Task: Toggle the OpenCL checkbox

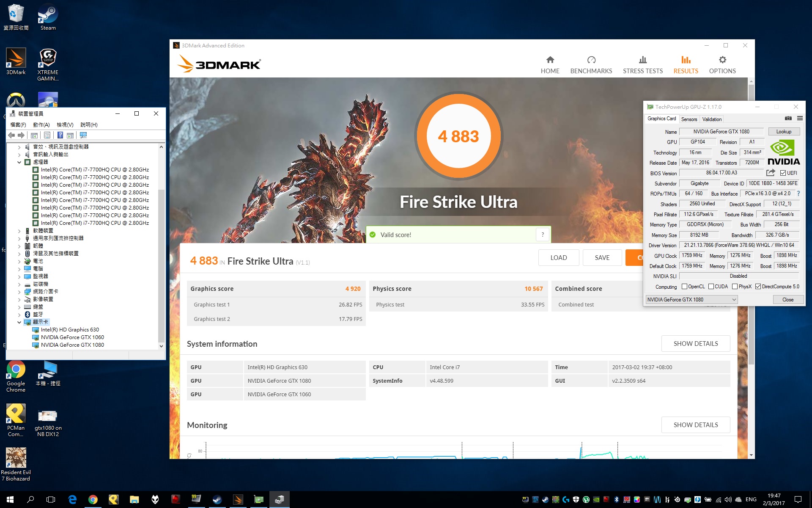Action: [x=684, y=287]
